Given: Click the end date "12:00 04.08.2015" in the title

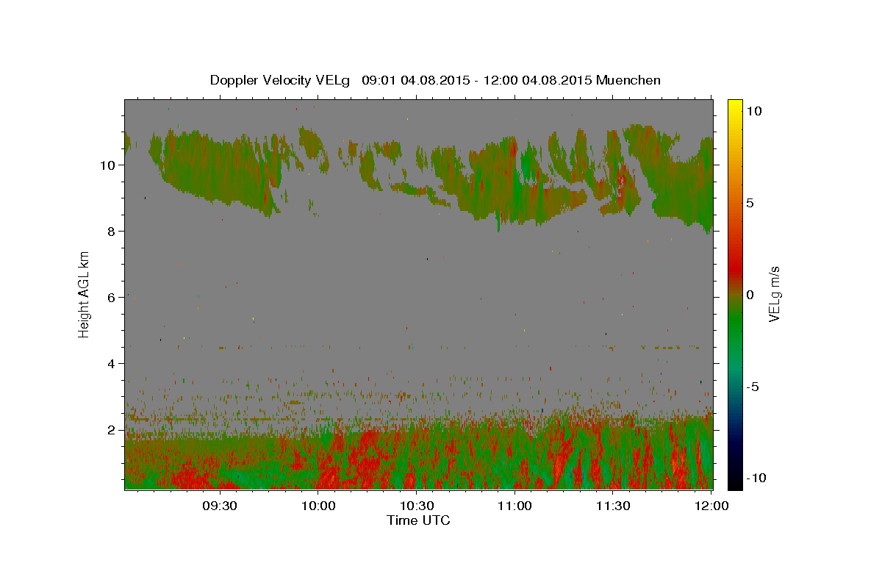Looking at the screenshot, I should [537, 80].
